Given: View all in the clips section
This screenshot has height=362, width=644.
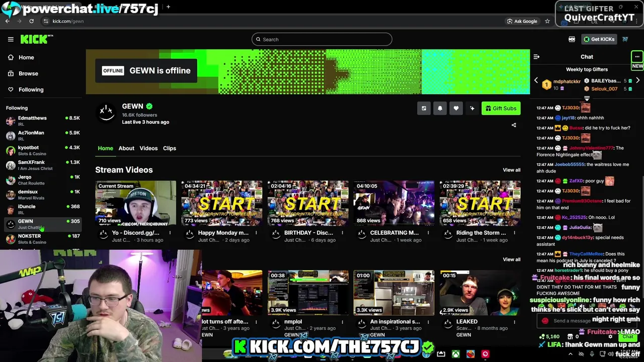Looking at the screenshot, I should point(512,259).
